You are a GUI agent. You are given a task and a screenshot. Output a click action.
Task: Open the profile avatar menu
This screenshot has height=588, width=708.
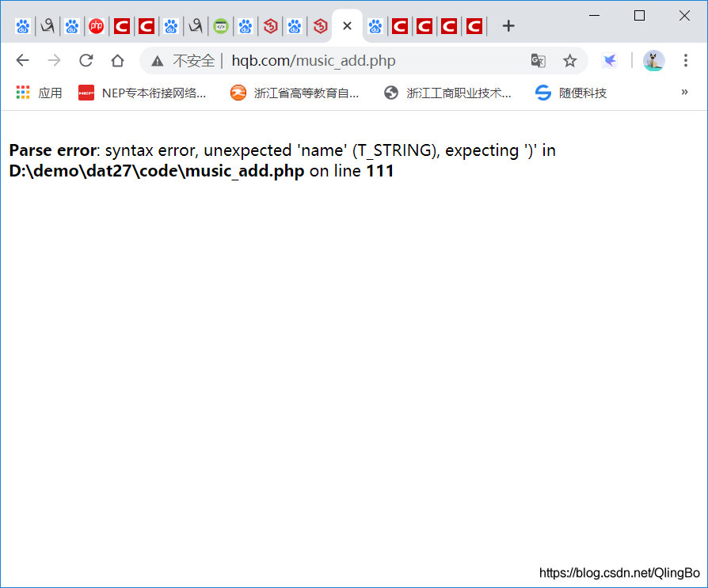point(653,60)
